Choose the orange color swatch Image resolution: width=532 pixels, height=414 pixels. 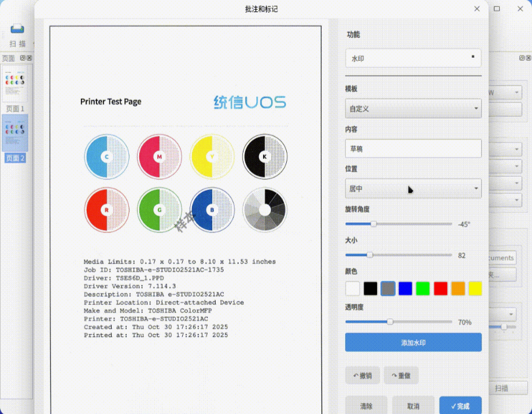point(458,289)
